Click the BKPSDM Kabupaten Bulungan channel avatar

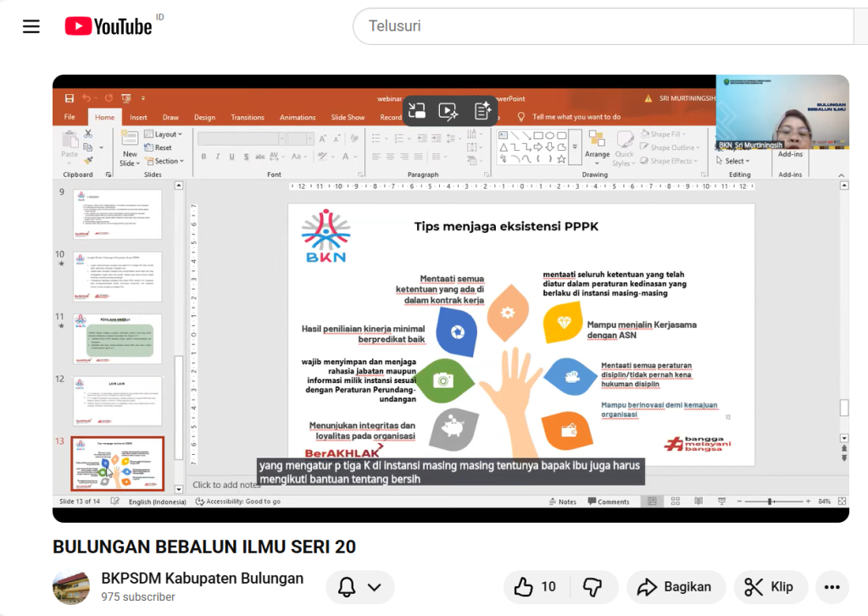(71, 587)
